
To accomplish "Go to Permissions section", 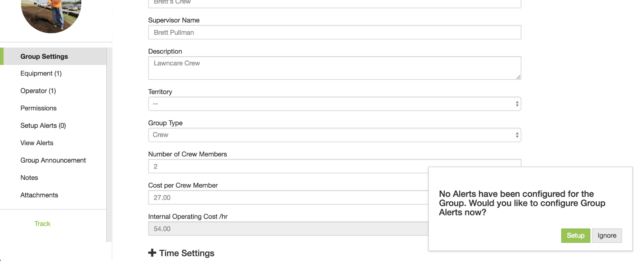I will pyautogui.click(x=38, y=108).
